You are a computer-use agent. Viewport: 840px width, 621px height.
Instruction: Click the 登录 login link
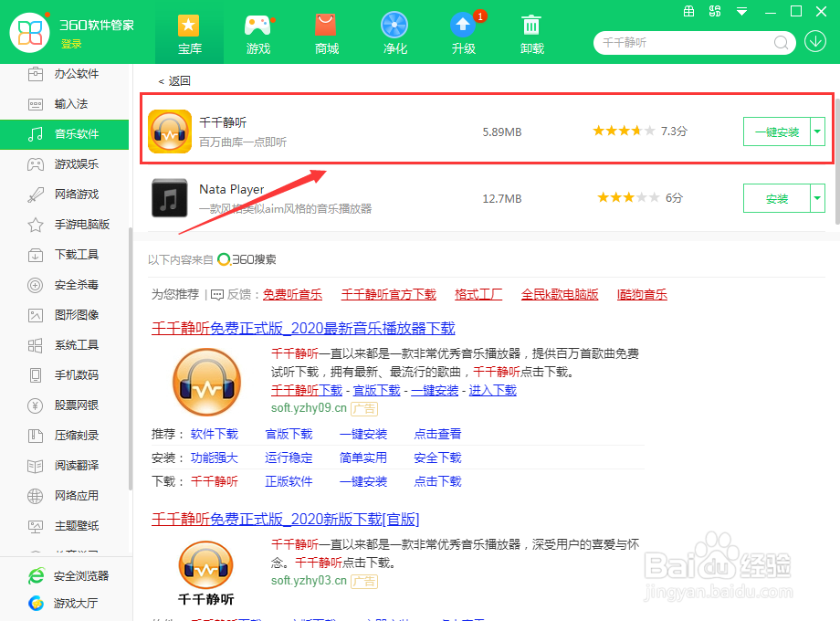pos(71,44)
